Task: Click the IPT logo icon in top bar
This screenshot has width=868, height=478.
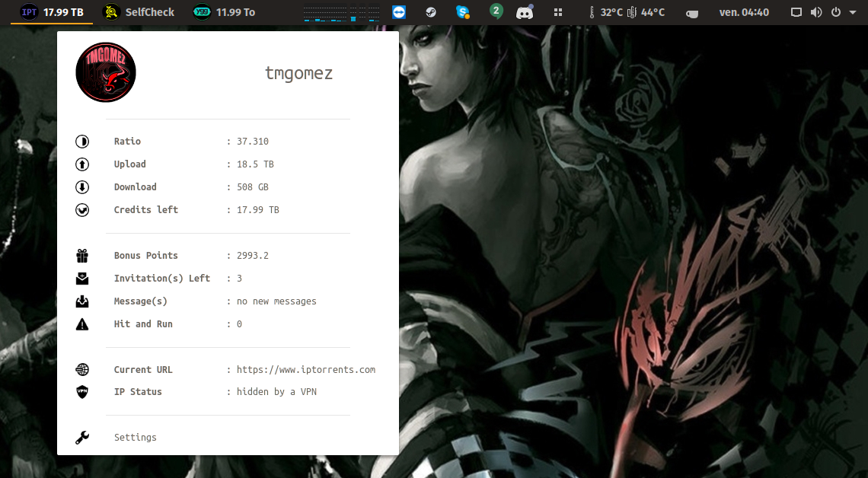Action: (29, 12)
